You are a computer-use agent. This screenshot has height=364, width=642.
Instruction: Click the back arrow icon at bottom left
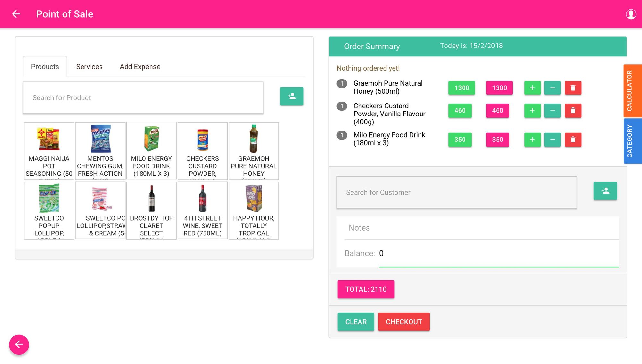point(19,344)
